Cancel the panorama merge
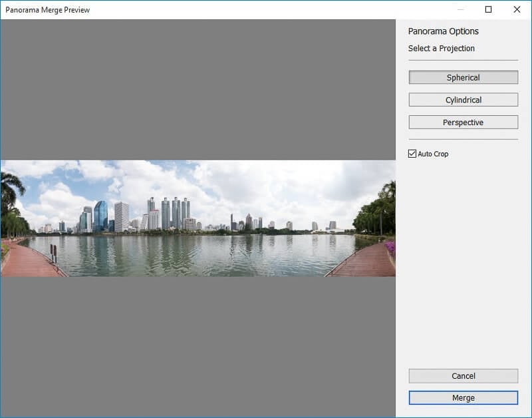 463,376
